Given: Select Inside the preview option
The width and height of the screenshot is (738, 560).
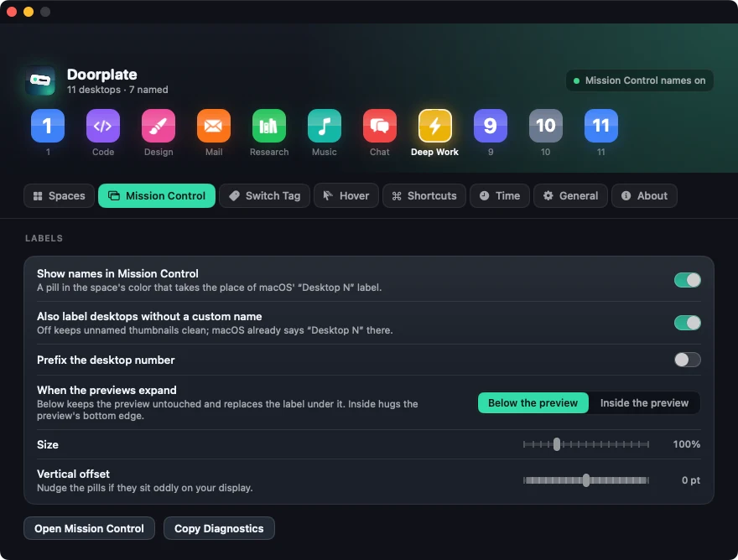Looking at the screenshot, I should (644, 403).
